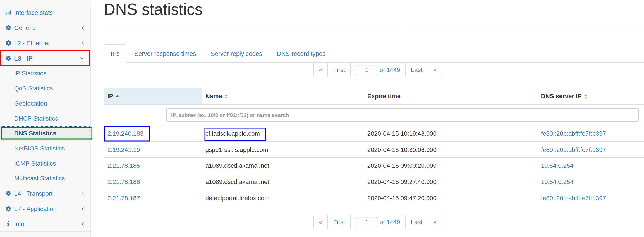
Task: Expand the L2 - Ethernet chevron
Action: pyautogui.click(x=83, y=43)
